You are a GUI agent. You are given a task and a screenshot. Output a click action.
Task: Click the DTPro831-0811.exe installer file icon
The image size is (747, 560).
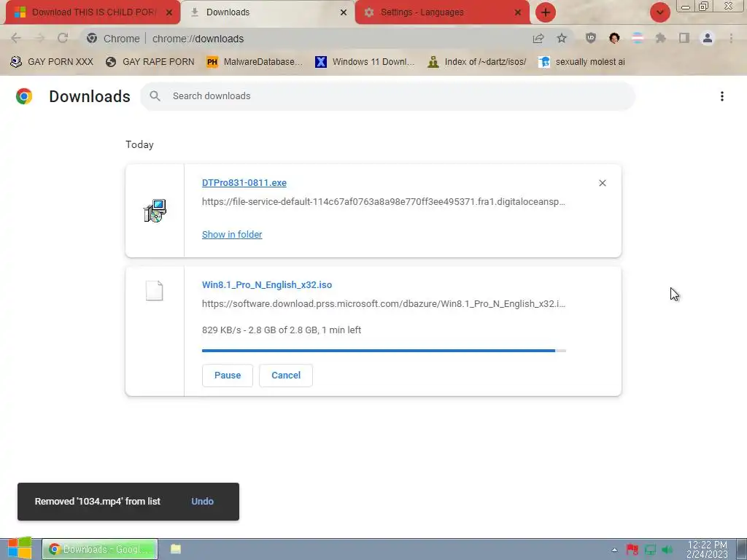point(155,211)
